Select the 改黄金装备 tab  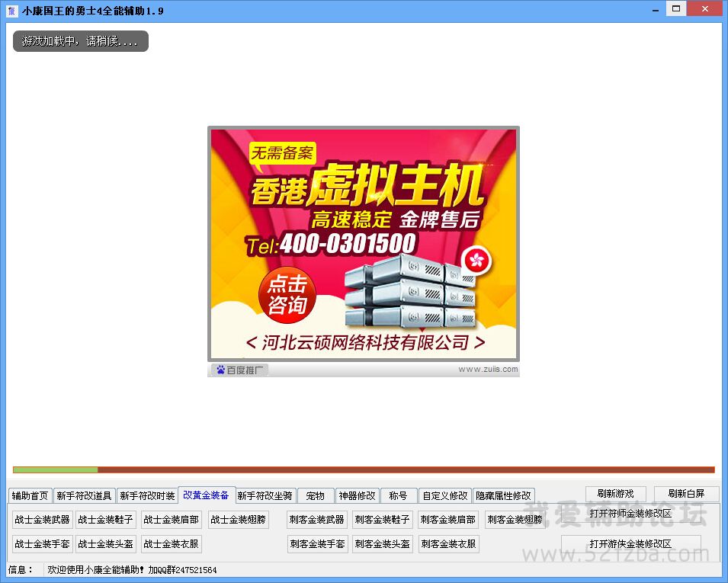coord(206,495)
